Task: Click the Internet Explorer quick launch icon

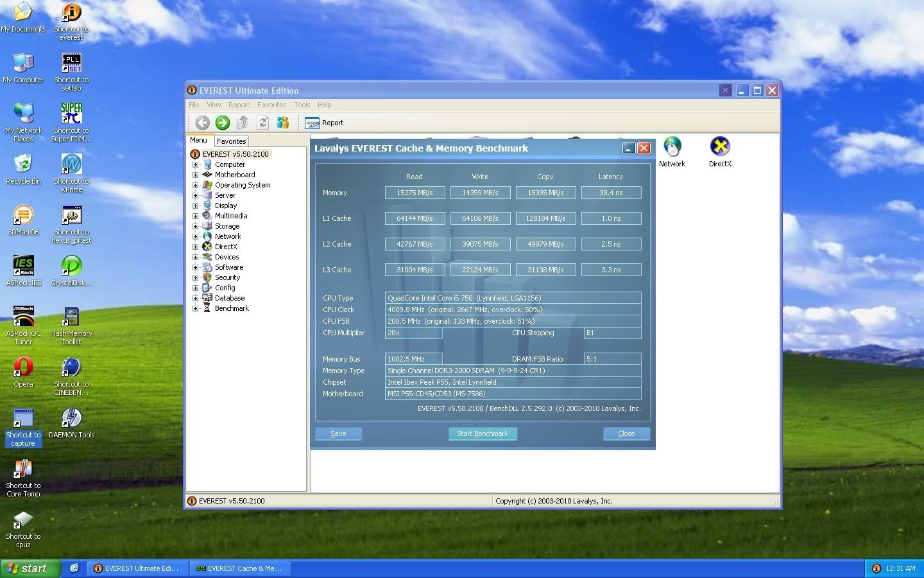Action: 74,568
